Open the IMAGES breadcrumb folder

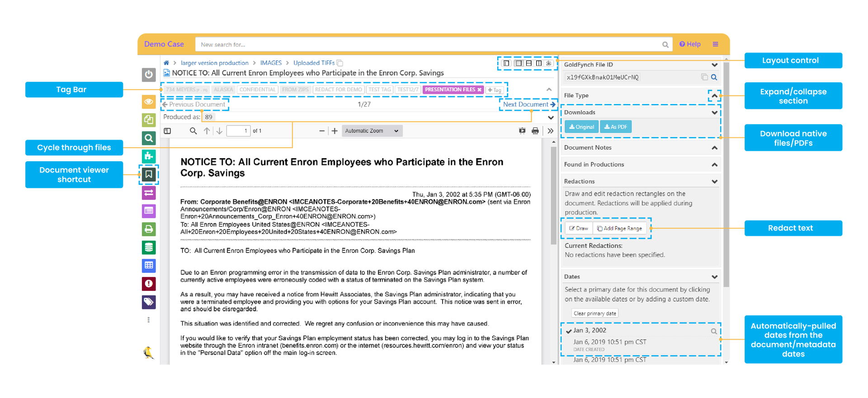click(x=271, y=63)
